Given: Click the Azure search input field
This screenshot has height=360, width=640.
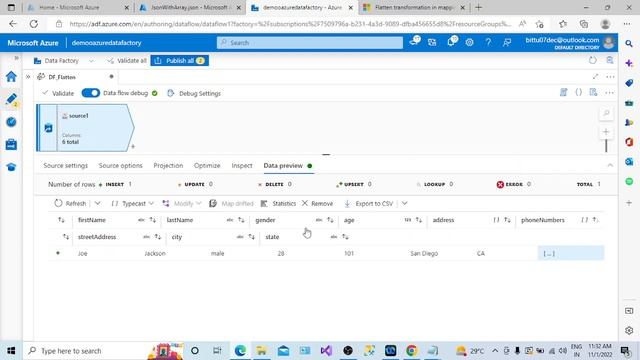Looking at the screenshot, I should [310, 42].
